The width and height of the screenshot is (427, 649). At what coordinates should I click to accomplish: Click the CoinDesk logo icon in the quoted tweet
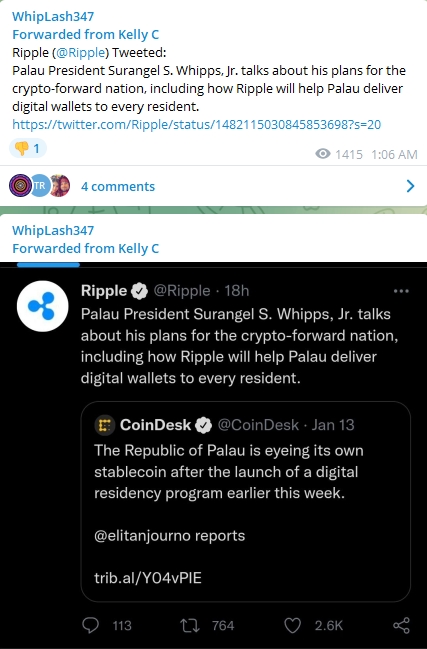point(105,425)
